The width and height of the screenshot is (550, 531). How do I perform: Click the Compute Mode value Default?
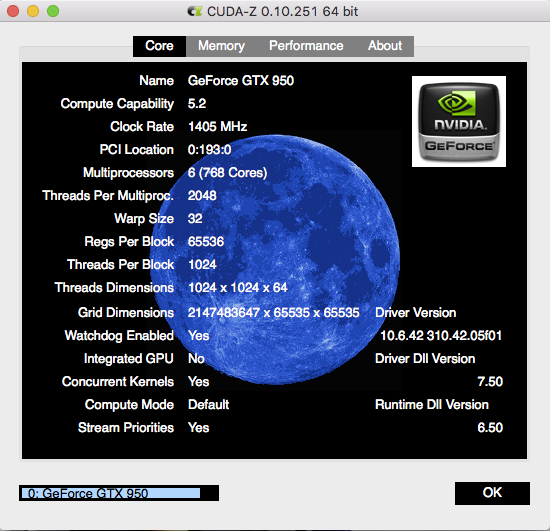pyautogui.click(x=208, y=405)
